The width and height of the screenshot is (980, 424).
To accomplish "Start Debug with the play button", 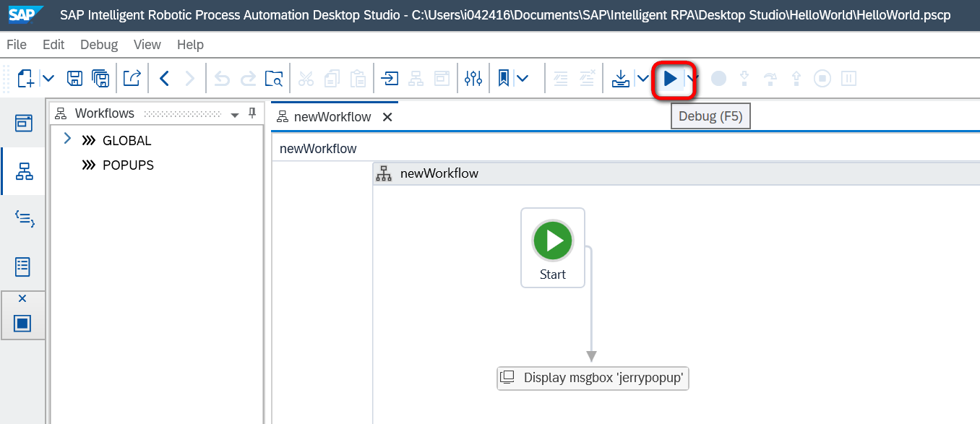I will [671, 79].
